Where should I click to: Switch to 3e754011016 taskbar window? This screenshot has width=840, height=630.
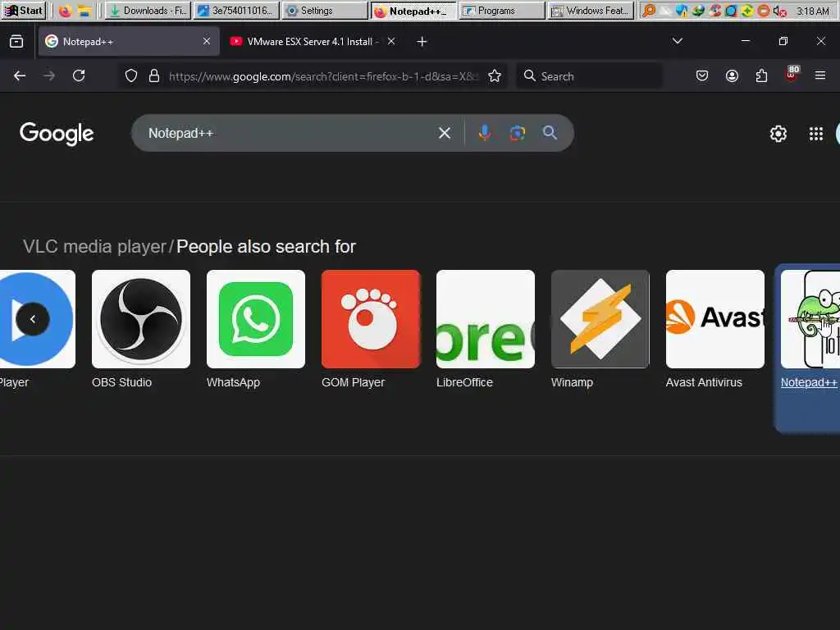point(236,11)
